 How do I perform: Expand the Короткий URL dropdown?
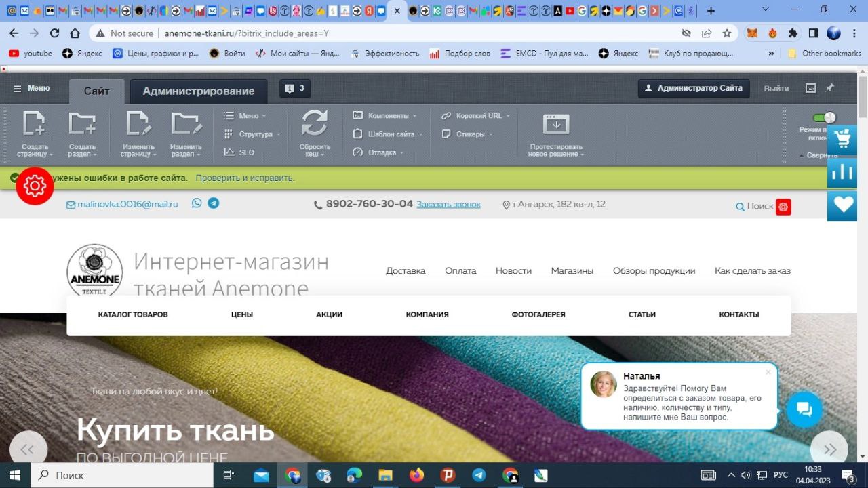pyautogui.click(x=475, y=116)
